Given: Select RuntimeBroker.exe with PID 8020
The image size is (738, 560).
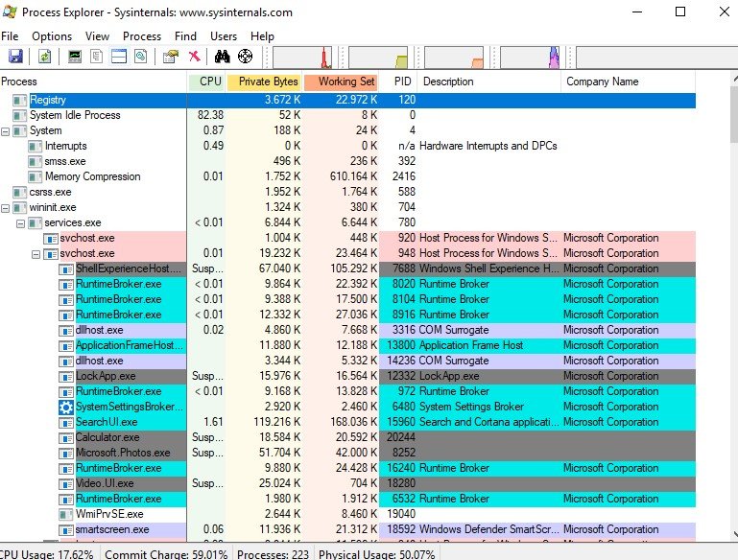Looking at the screenshot, I should pyautogui.click(x=347, y=284).
